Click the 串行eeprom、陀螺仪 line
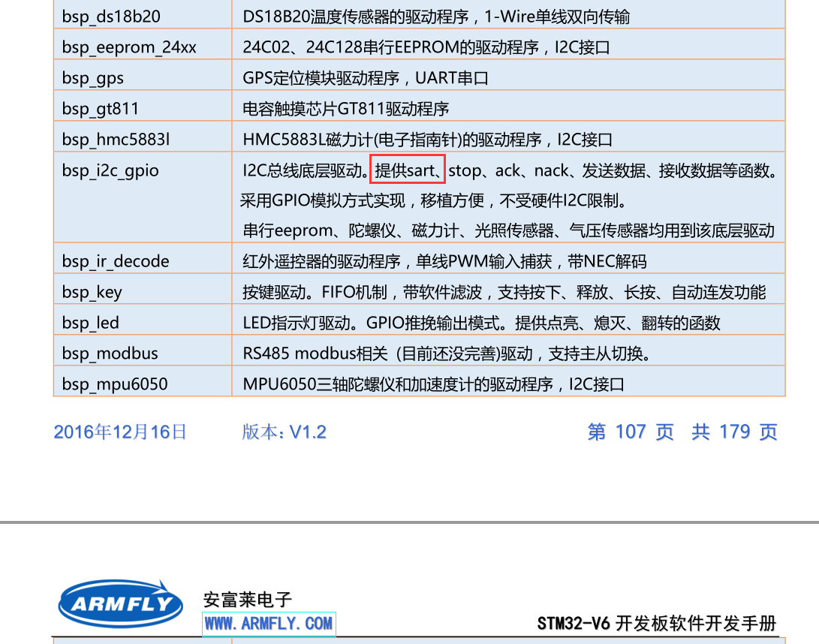The width and height of the screenshot is (819, 644). tap(508, 231)
